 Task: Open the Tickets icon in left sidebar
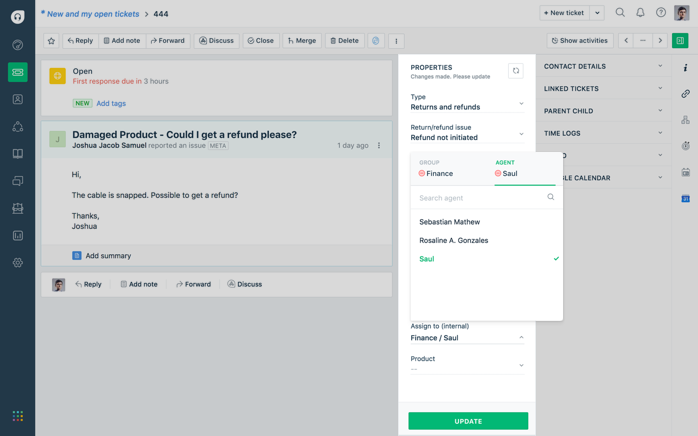tap(17, 72)
